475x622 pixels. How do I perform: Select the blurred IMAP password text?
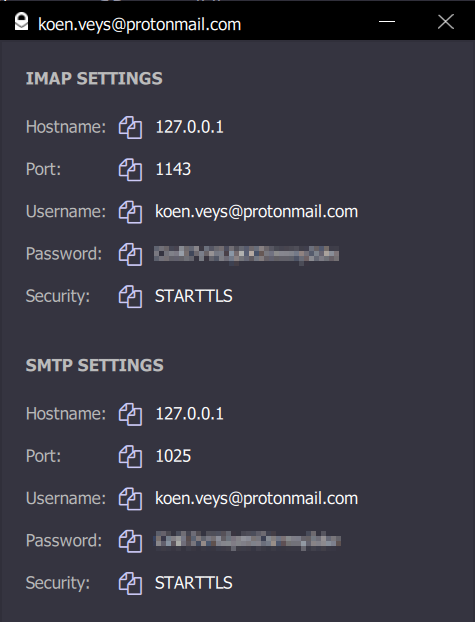pyautogui.click(x=246, y=254)
